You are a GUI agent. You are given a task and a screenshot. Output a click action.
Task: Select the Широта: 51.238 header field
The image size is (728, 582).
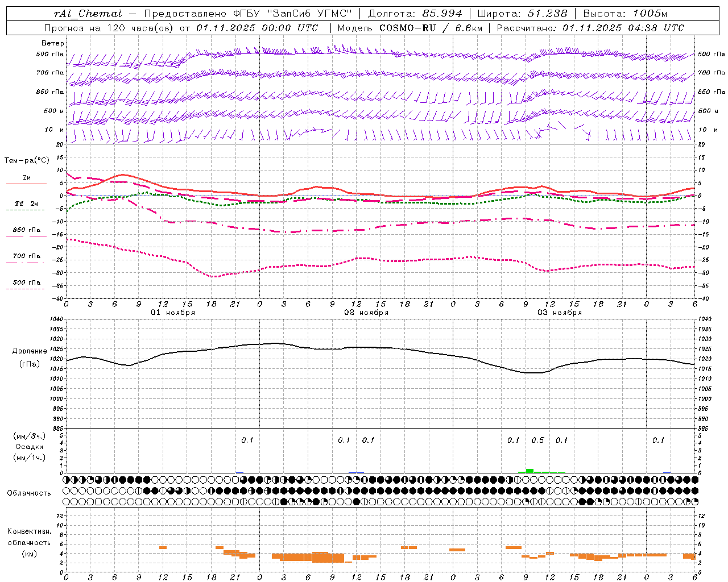(x=522, y=14)
